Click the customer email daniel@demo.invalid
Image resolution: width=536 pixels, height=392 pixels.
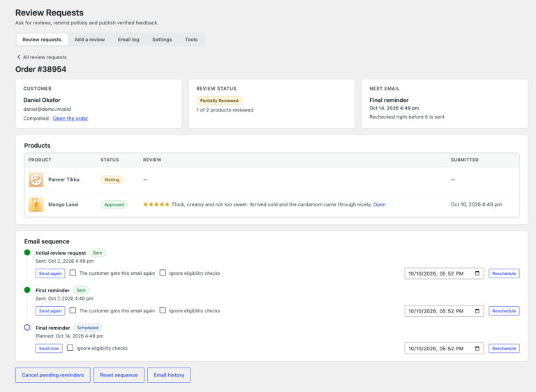click(47, 110)
